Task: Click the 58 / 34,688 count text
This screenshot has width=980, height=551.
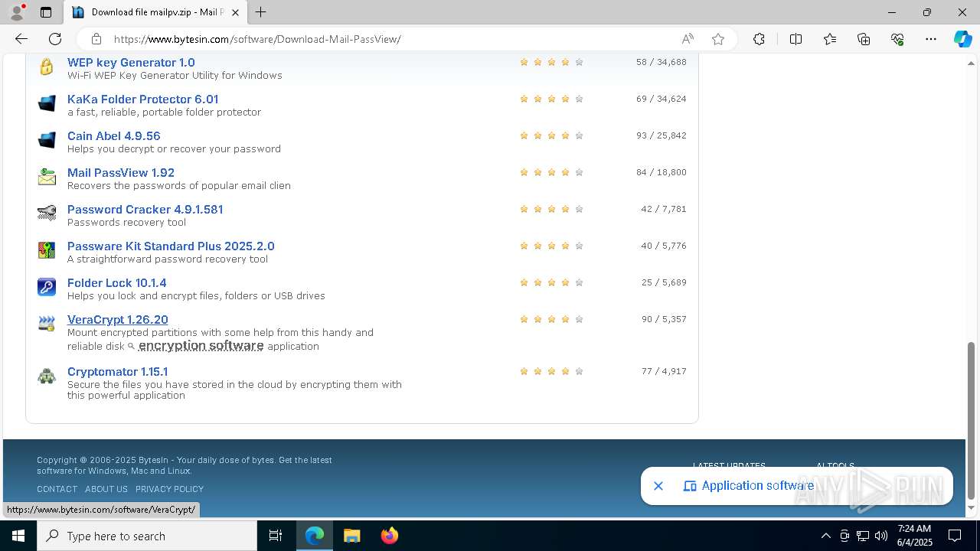Action: [661, 62]
